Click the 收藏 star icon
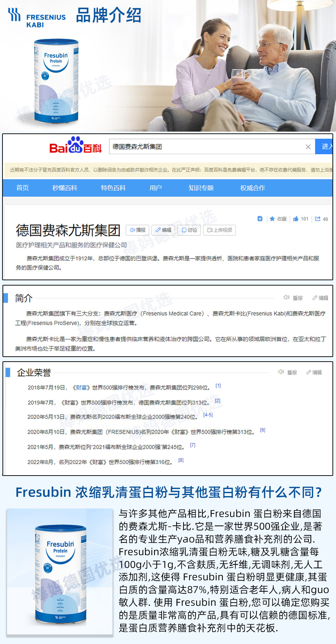Screen dimensions: 336x644 point(272,219)
